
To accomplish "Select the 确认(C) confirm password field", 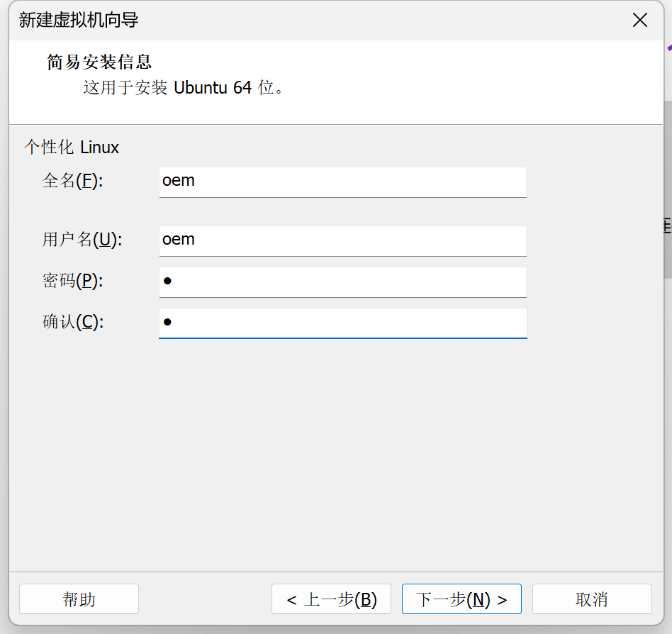I will (x=342, y=323).
